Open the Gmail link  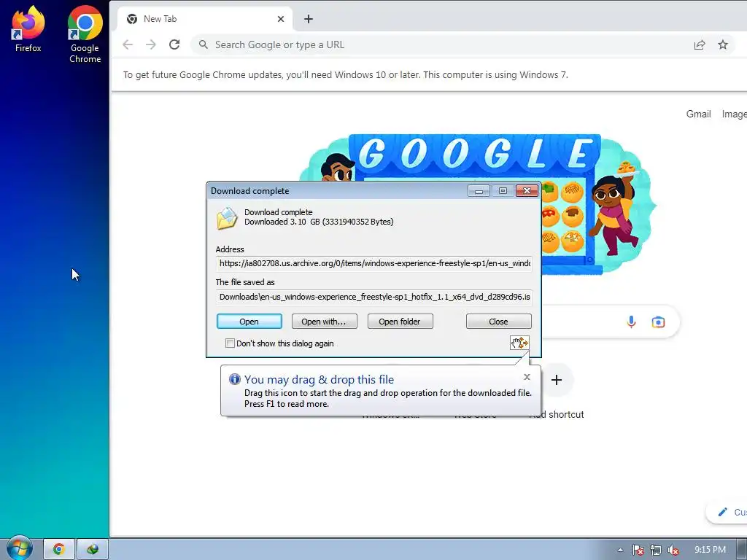pyautogui.click(x=698, y=114)
